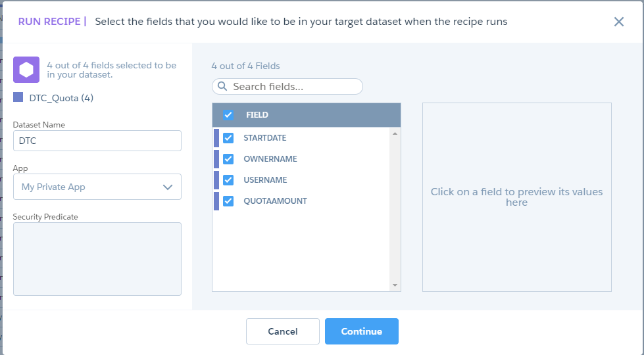Click inside the Security Predicate text area
This screenshot has height=355, width=644.
pyautogui.click(x=97, y=259)
